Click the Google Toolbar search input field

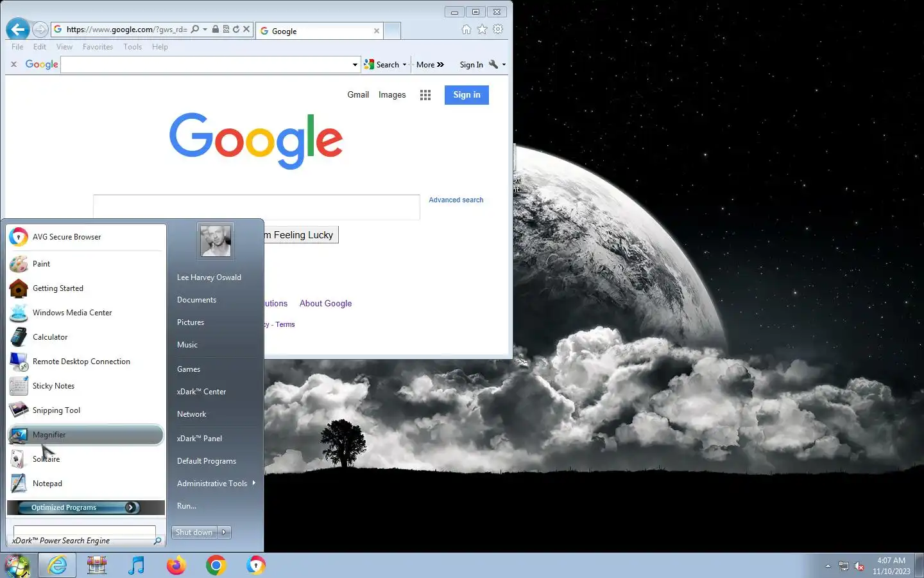(205, 64)
